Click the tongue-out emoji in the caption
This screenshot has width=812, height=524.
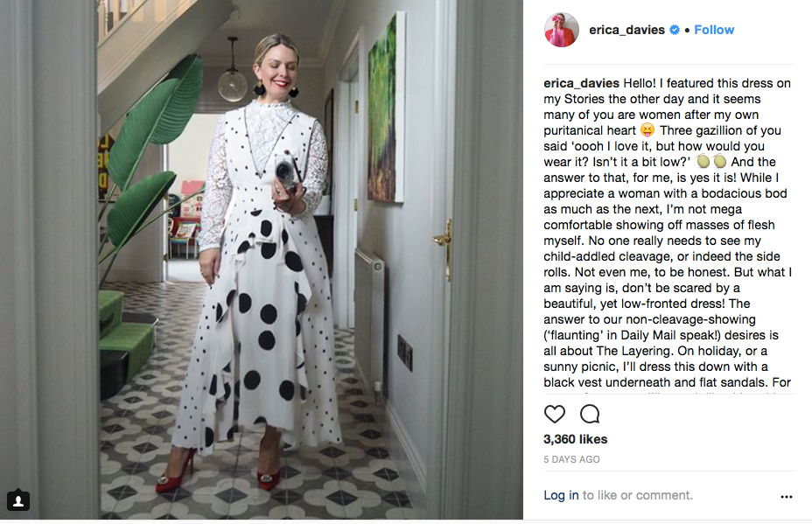(647, 130)
